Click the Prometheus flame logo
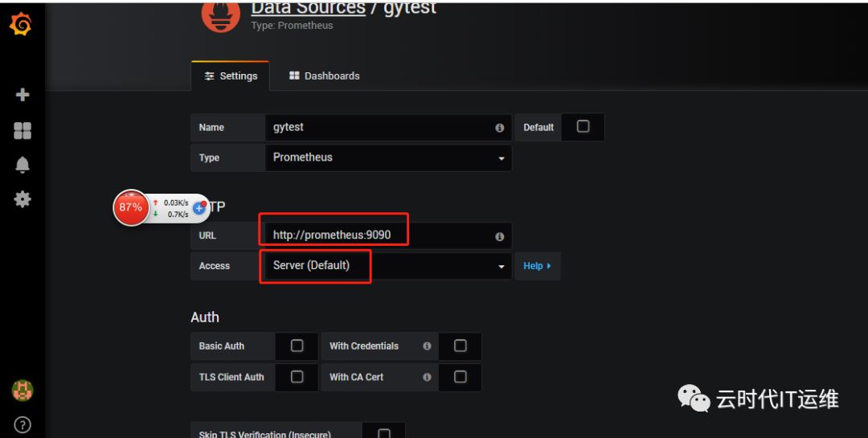This screenshot has height=438, width=868. tap(220, 15)
